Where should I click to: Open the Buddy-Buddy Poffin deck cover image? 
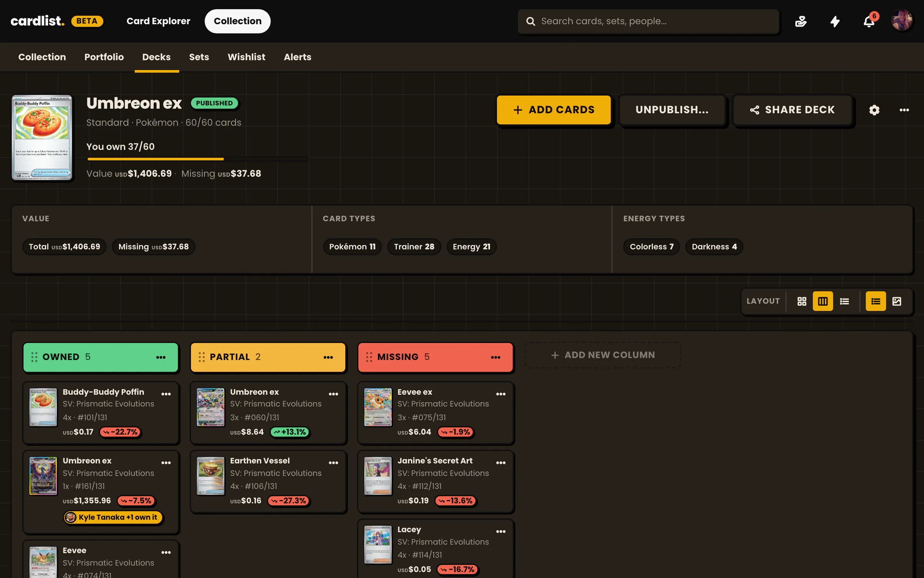(x=42, y=138)
